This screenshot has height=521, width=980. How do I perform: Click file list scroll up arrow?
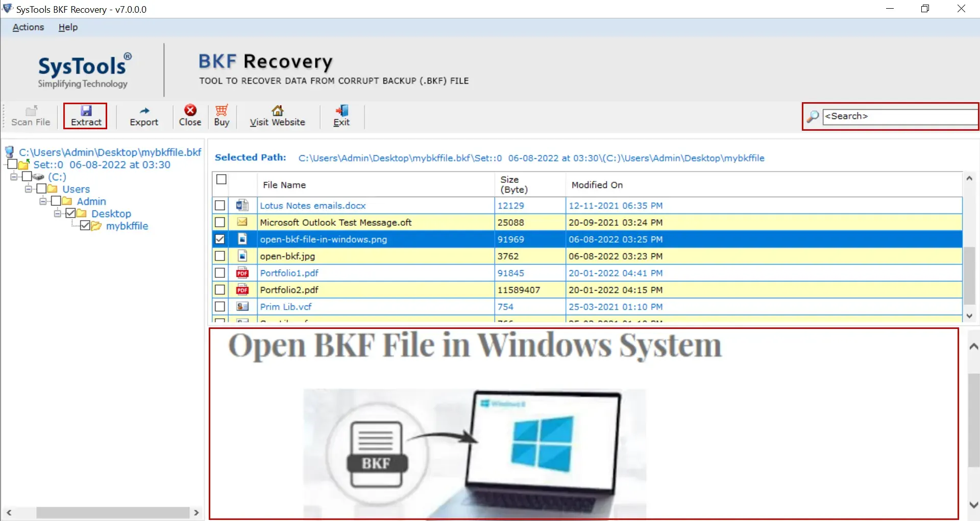pos(969,178)
